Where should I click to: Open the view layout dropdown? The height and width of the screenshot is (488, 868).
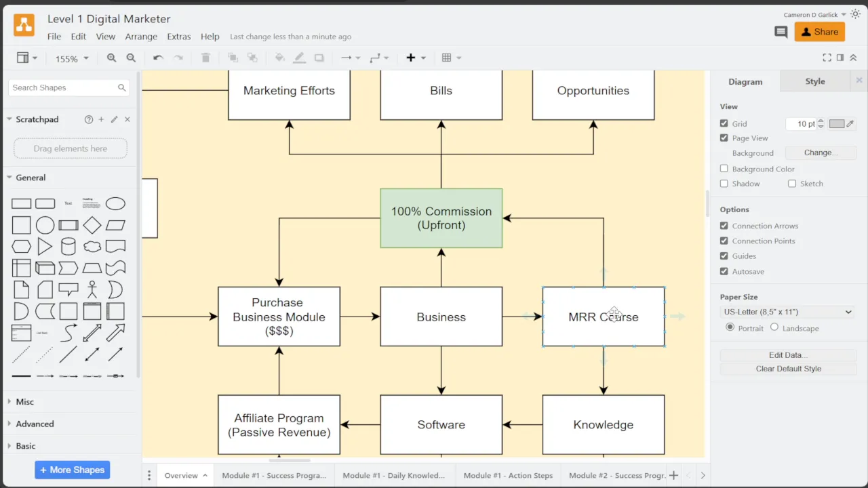(x=28, y=58)
